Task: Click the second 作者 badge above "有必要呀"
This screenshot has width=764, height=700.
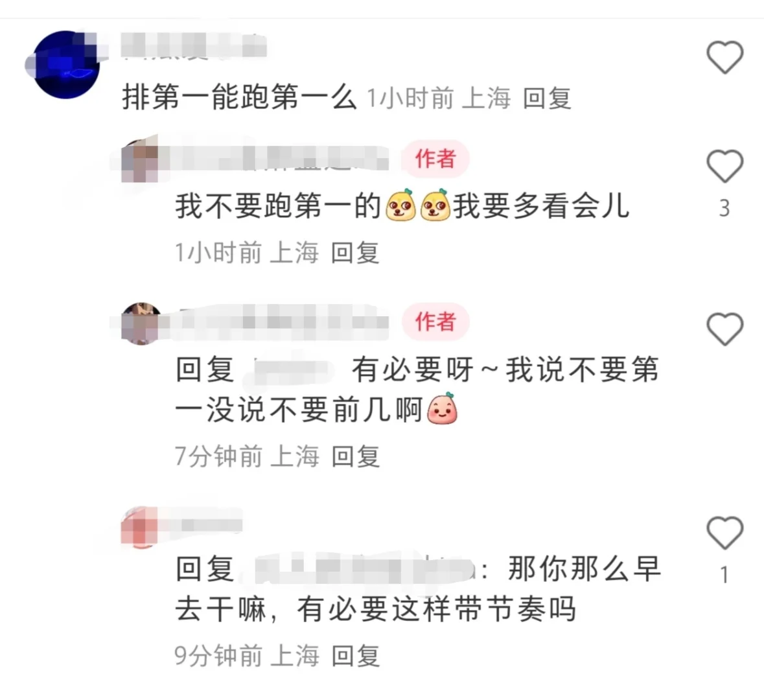Action: pos(435,321)
